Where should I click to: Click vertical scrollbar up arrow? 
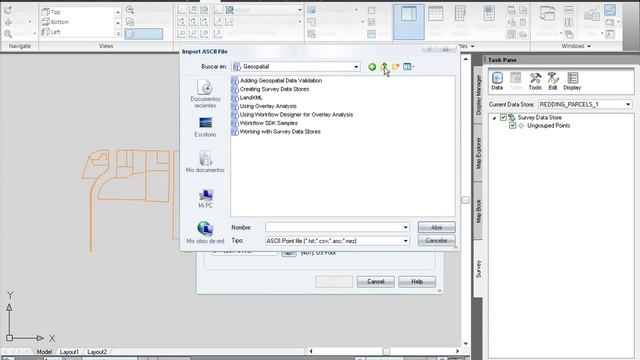click(465, 59)
